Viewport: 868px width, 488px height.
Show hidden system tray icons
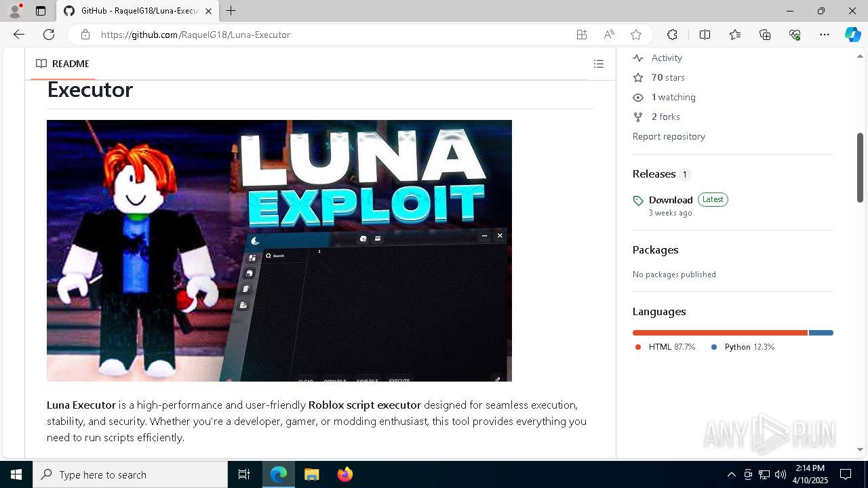731,474
